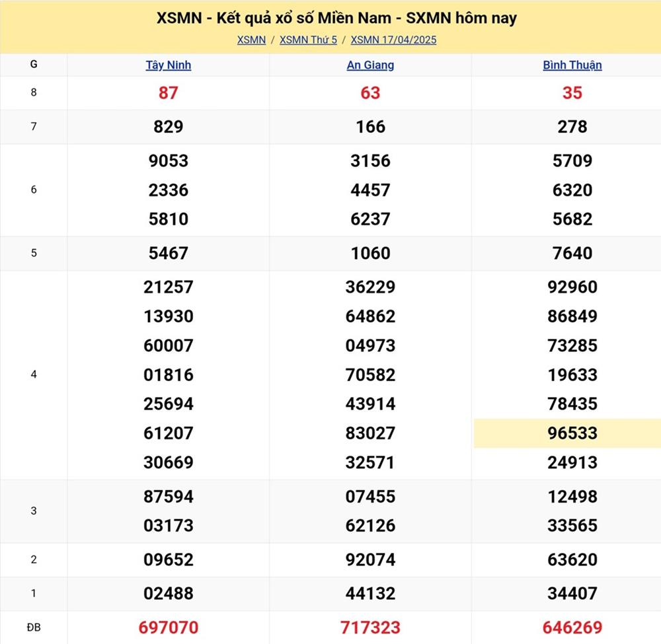Select Bình Thuận special prize 646269
The width and height of the screenshot is (661, 644).
572,627
